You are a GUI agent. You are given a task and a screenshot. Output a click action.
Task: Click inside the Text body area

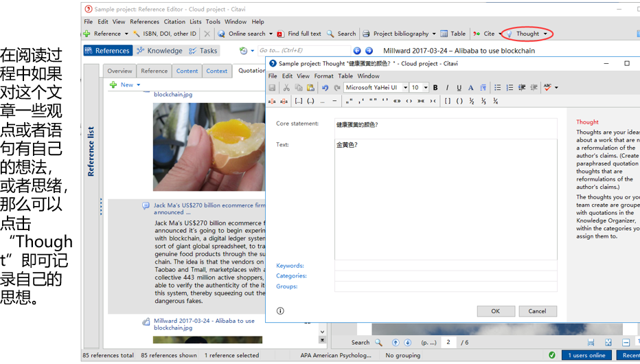click(x=446, y=200)
